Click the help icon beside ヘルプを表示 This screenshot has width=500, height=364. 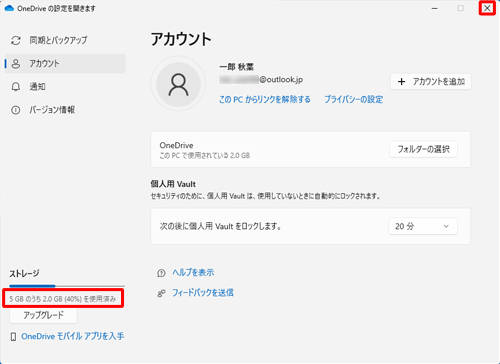click(x=161, y=273)
